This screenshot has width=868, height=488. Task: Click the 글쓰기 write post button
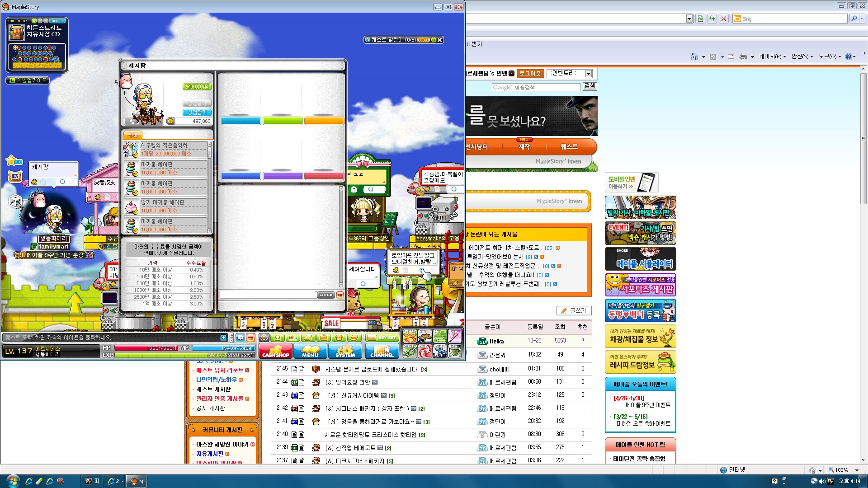[x=574, y=310]
